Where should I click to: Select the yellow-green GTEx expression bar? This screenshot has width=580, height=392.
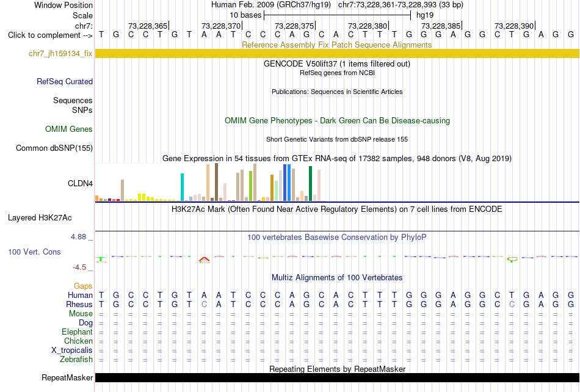point(250,186)
